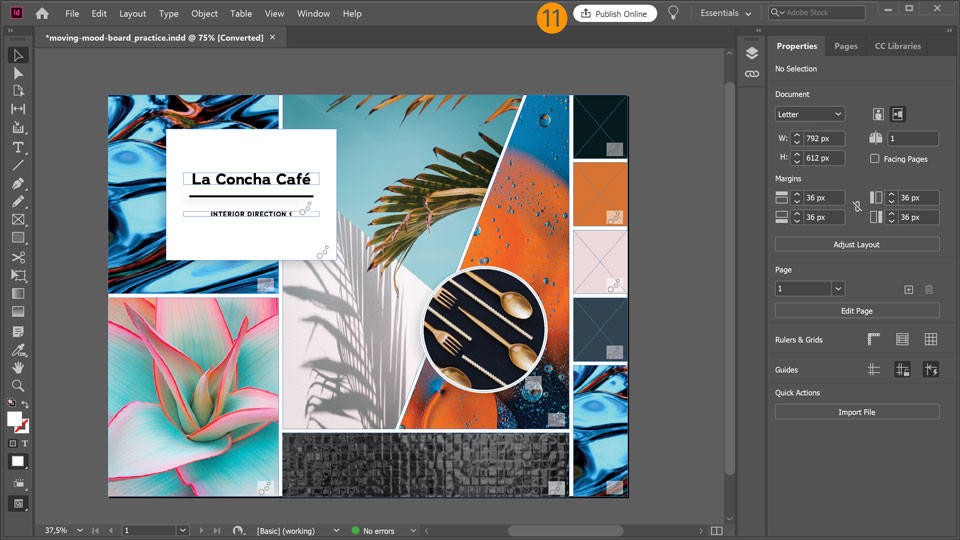Click the lightbulb Learn icon
The height and width of the screenshot is (540, 960).
673,13
